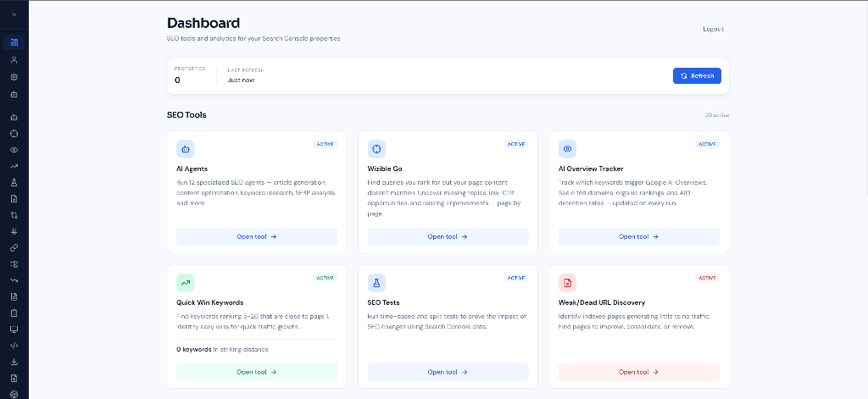
Task: Open the monitor screen icon in sidebar
Action: 14,330
